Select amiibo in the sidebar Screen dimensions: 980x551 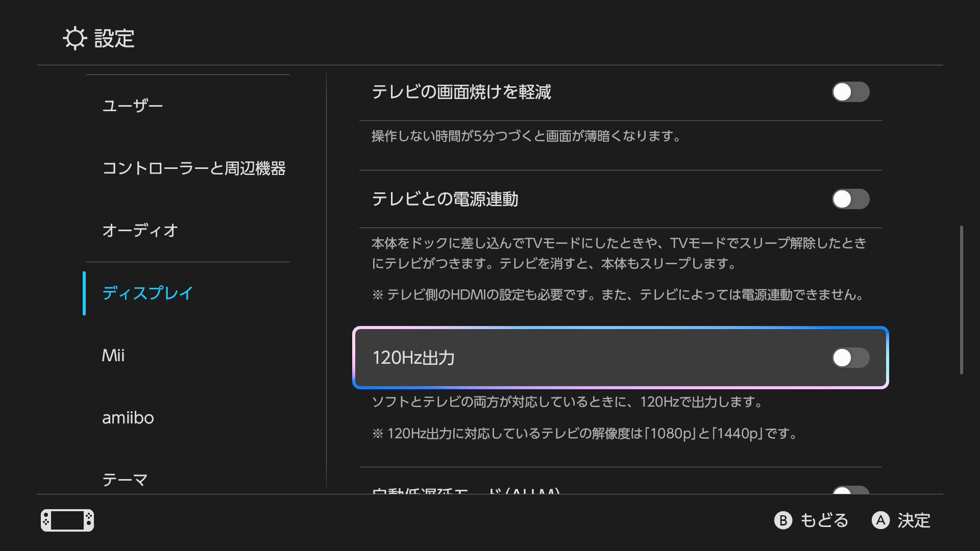click(128, 418)
